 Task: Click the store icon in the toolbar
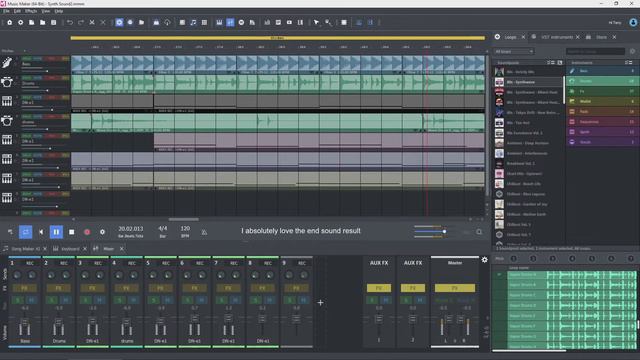point(156,22)
